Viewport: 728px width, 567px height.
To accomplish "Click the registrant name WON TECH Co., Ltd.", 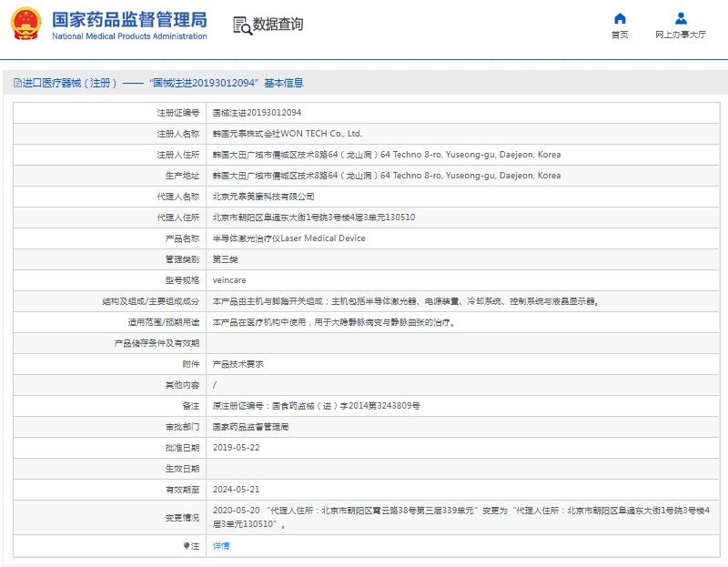I will point(288,134).
